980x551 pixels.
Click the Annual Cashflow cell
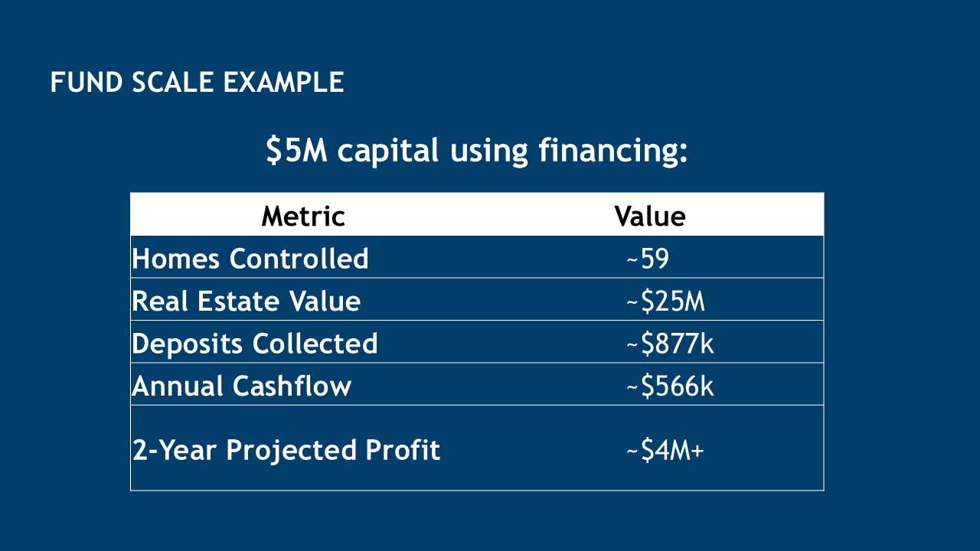[x=242, y=386]
